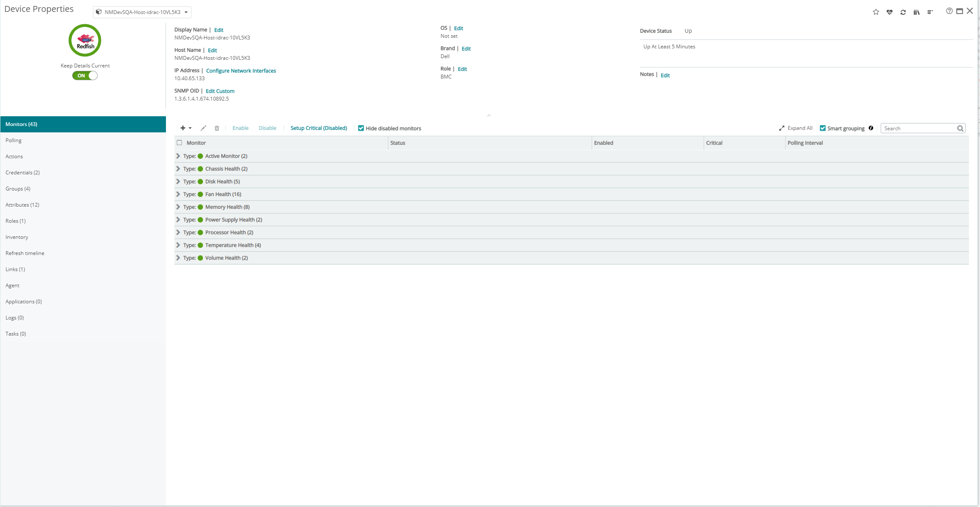Viewport: 980px width, 507px height.
Task: Disable Smart grouping
Action: coord(823,128)
